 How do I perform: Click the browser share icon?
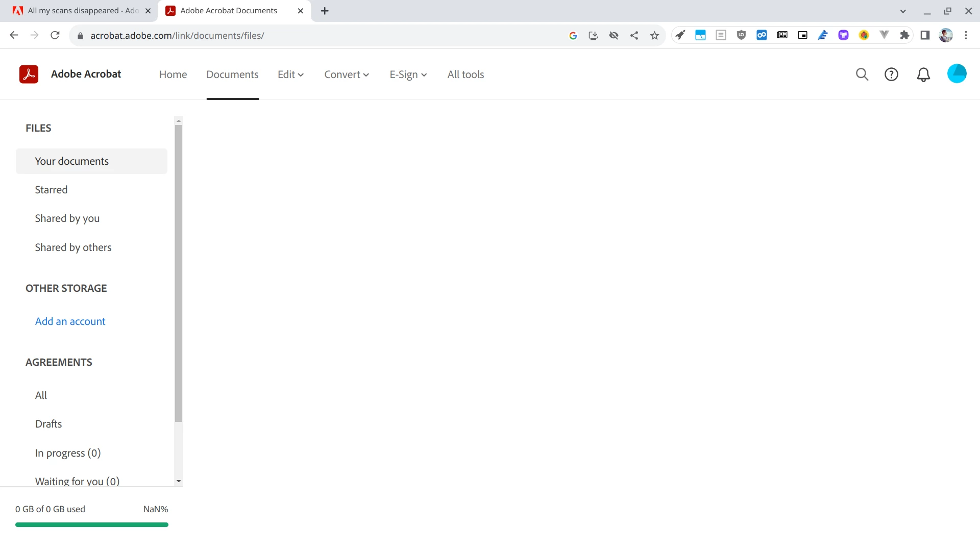coord(634,35)
